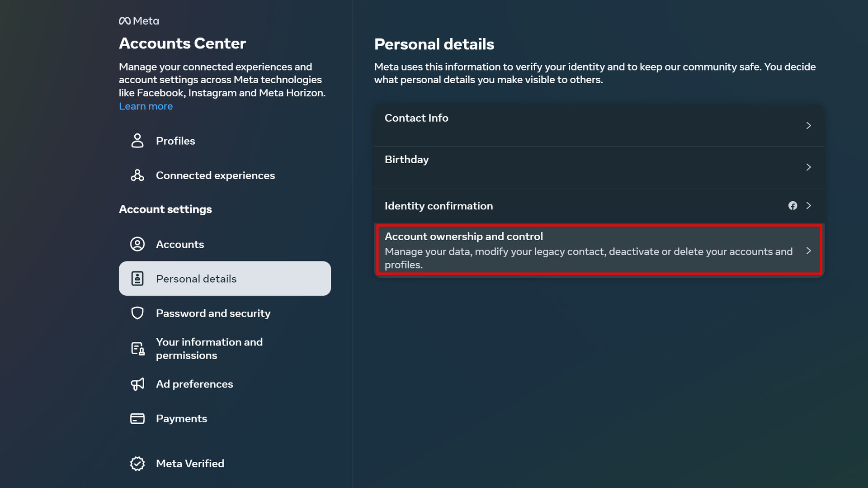This screenshot has width=868, height=488.
Task: Click the Accounts circle-user icon
Action: click(137, 244)
